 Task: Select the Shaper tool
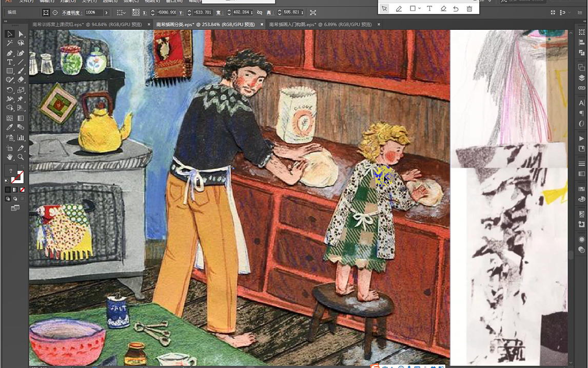[10, 80]
